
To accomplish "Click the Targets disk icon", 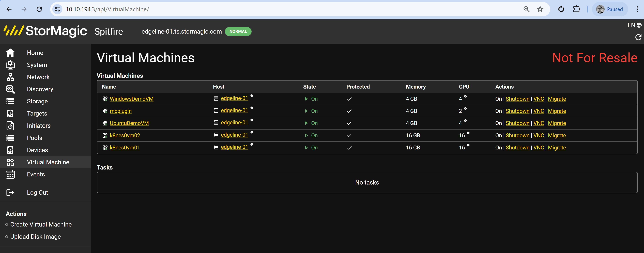I will coord(10,113).
